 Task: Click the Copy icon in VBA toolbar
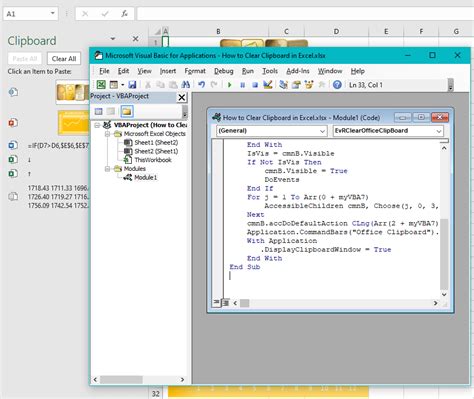click(x=160, y=85)
